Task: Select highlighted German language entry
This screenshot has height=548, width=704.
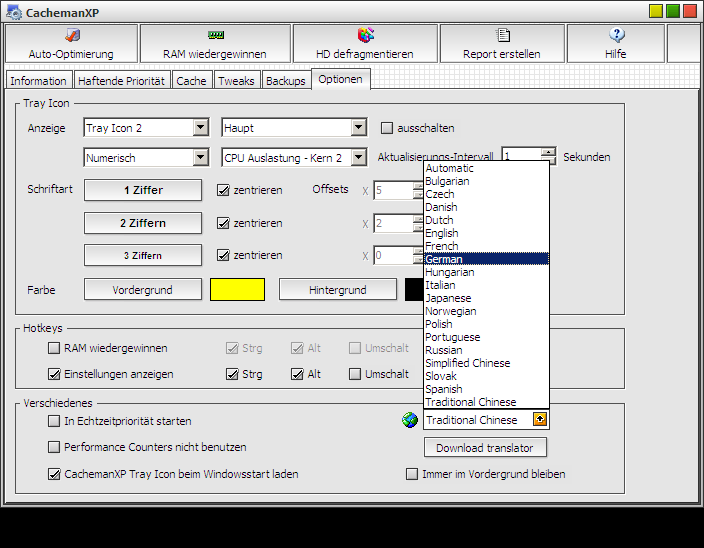Action: 486,259
